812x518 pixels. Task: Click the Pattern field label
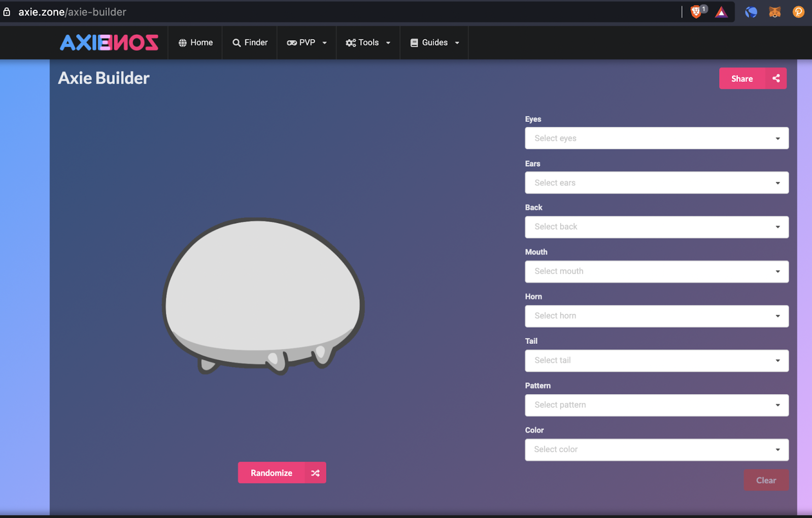pos(537,385)
